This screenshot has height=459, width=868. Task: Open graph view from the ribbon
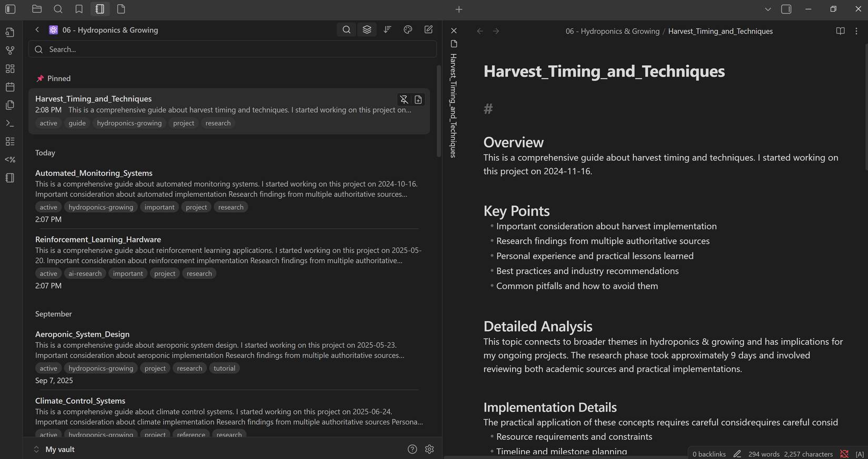[10, 50]
